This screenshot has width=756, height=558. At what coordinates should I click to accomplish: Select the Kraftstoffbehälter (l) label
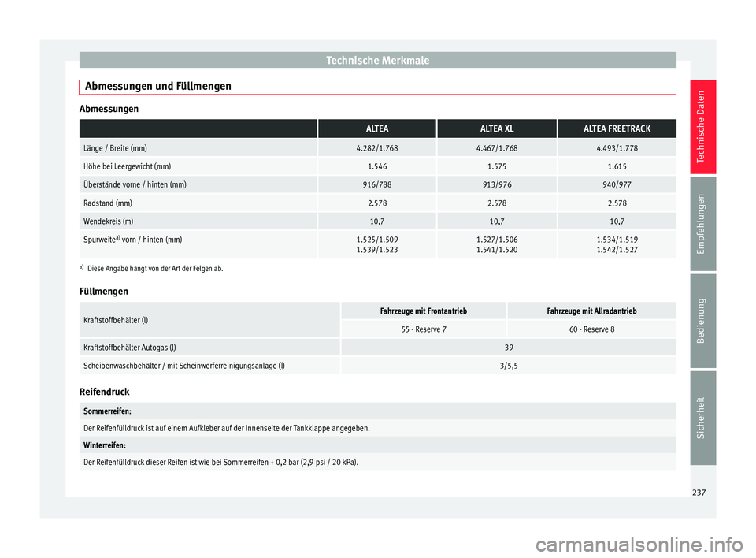(116, 320)
